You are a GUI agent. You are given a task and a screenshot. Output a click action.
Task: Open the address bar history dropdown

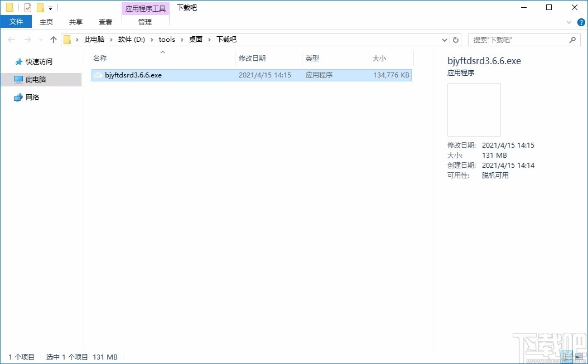444,39
